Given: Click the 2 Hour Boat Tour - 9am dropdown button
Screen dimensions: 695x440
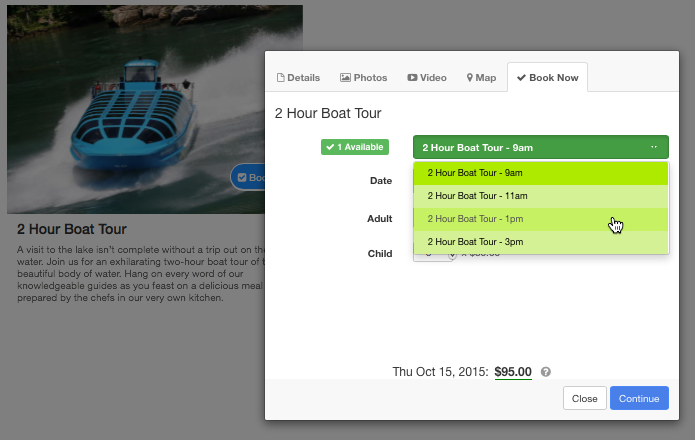Looking at the screenshot, I should tap(541, 147).
